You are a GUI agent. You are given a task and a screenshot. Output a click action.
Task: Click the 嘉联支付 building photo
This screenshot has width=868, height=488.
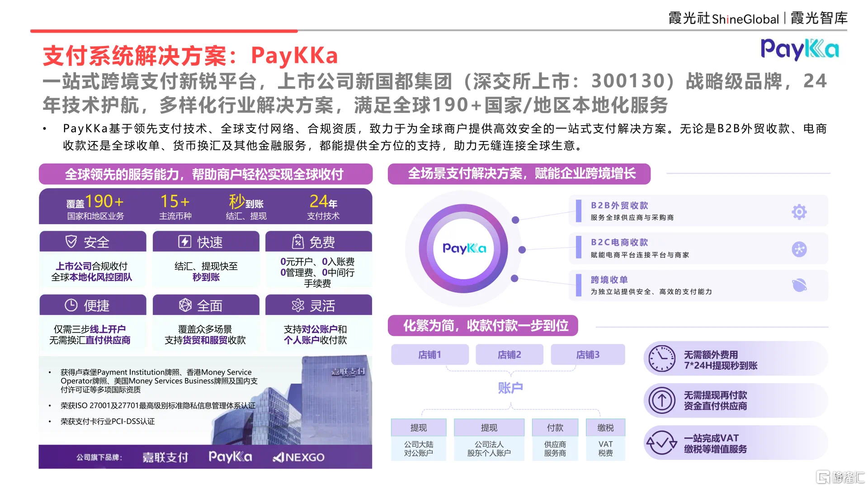(292, 400)
